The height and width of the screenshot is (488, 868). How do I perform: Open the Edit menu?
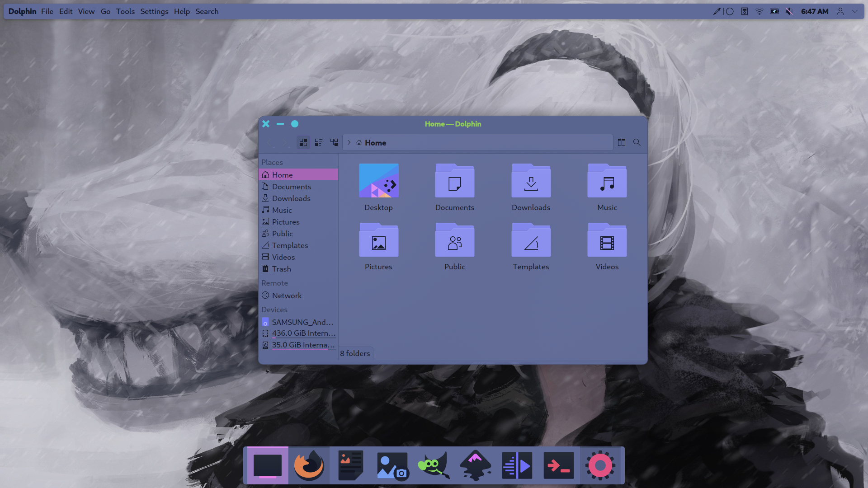click(x=66, y=11)
